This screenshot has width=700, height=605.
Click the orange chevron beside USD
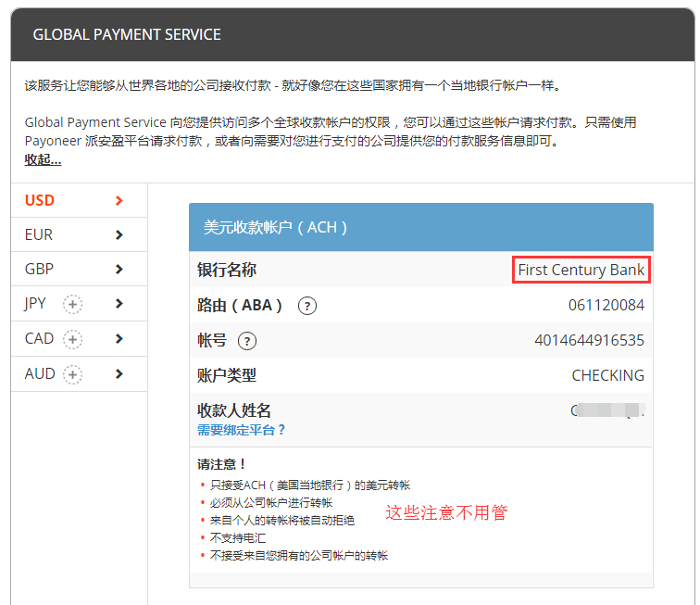pos(119,201)
